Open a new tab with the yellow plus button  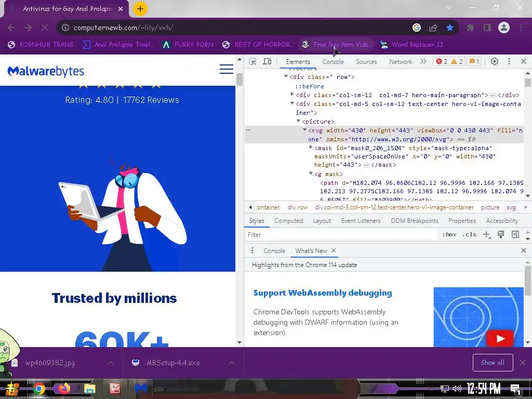pyautogui.click(x=140, y=9)
